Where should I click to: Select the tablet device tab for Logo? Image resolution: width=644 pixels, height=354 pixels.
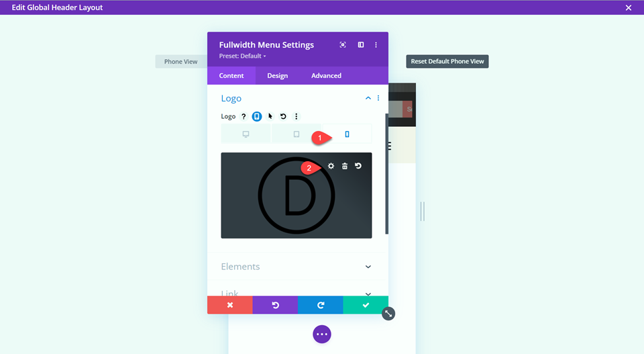click(296, 134)
